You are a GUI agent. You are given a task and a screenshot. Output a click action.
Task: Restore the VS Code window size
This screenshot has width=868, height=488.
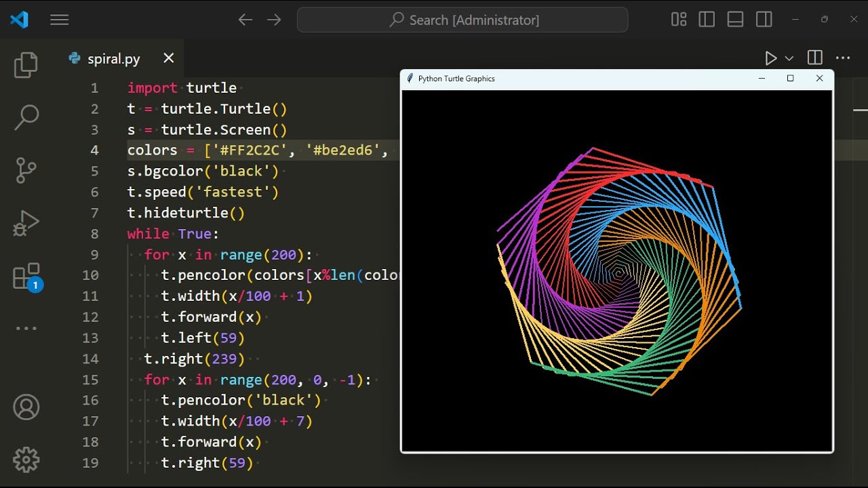pyautogui.click(x=825, y=20)
